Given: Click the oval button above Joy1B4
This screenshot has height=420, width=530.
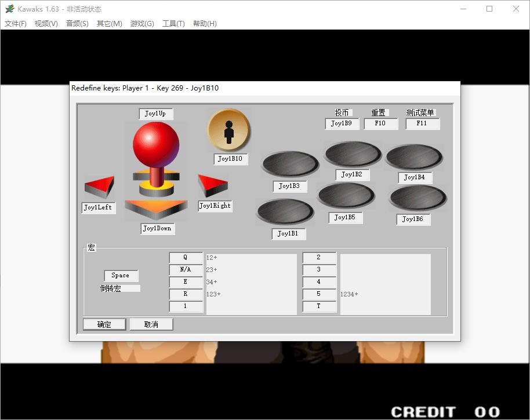Looking at the screenshot, I should (414, 157).
